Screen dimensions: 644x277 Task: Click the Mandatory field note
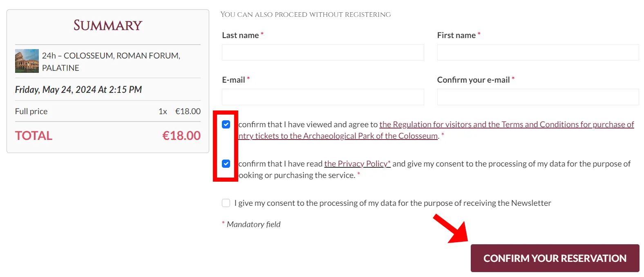[x=253, y=224]
